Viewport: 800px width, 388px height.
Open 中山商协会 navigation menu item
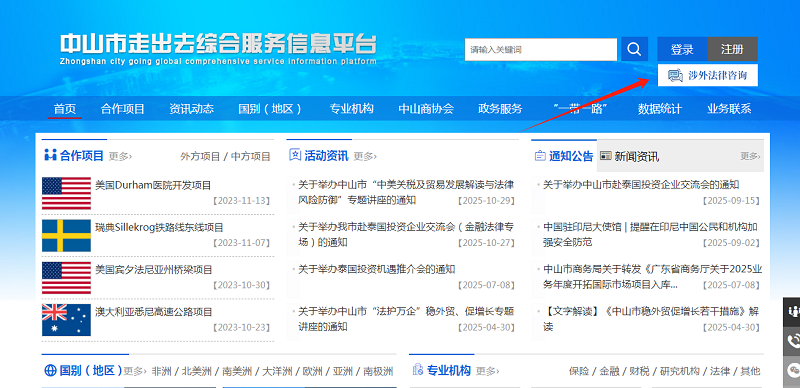[x=426, y=109]
